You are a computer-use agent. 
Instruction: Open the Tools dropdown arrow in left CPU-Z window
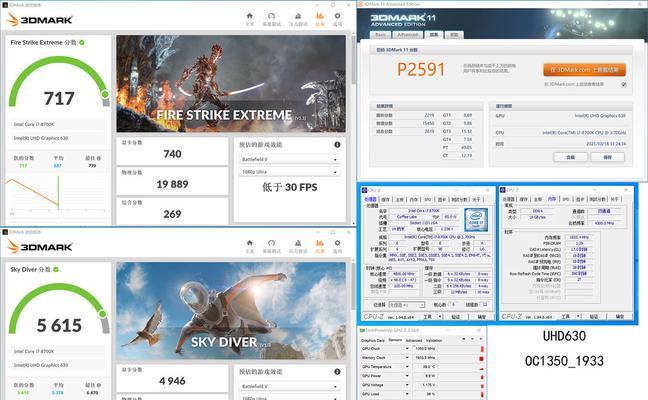pyautogui.click(x=440, y=317)
